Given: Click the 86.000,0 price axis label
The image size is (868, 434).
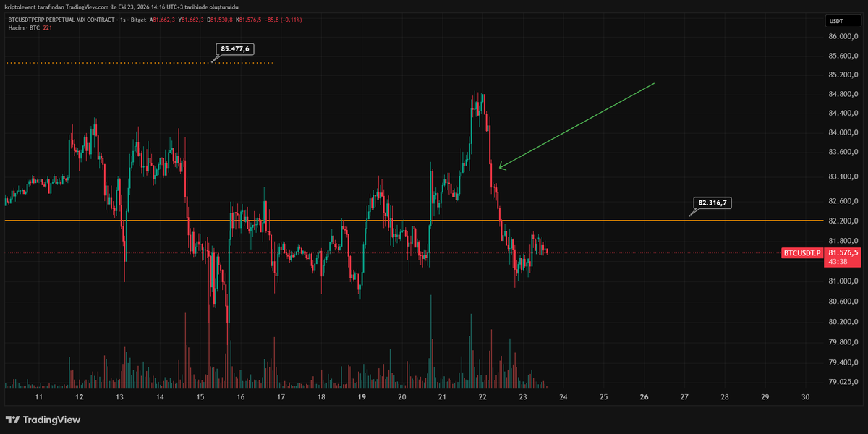Looking at the screenshot, I should [x=843, y=36].
